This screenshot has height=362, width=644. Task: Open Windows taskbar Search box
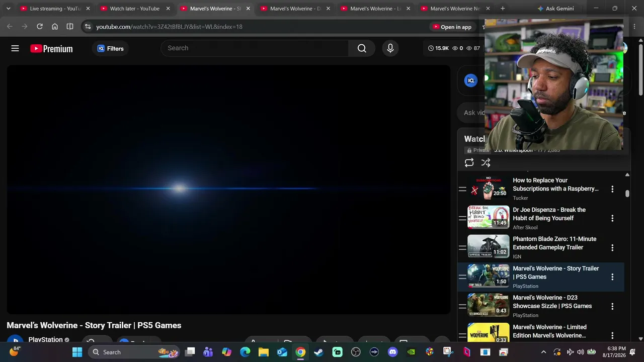(135, 352)
